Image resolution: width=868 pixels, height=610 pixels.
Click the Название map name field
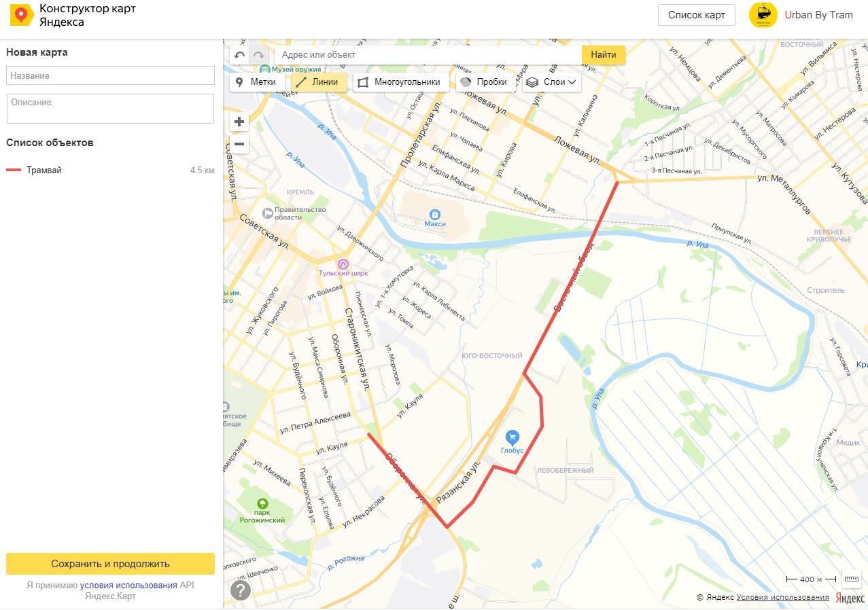coord(110,75)
